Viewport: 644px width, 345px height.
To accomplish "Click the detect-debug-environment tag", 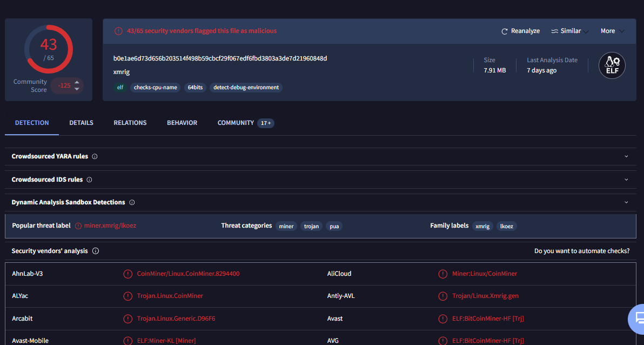I will pyautogui.click(x=246, y=87).
